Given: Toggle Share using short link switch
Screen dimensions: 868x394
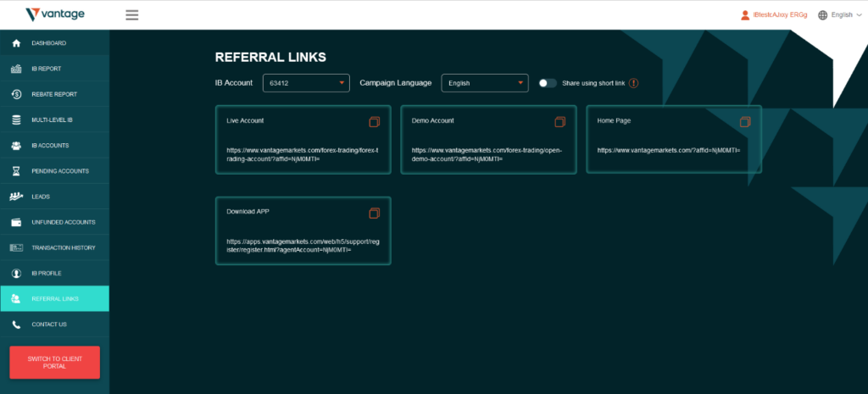Looking at the screenshot, I should click(548, 83).
